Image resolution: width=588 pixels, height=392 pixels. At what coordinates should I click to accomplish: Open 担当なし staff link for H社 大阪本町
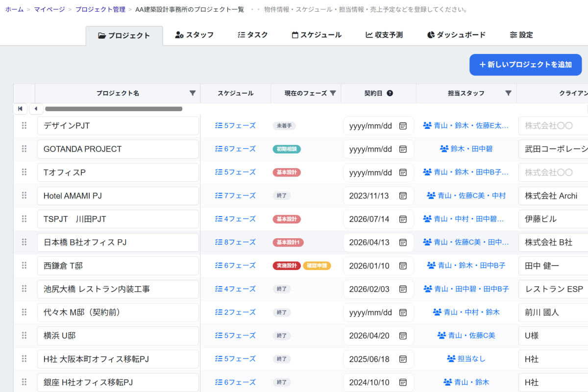pos(466,359)
